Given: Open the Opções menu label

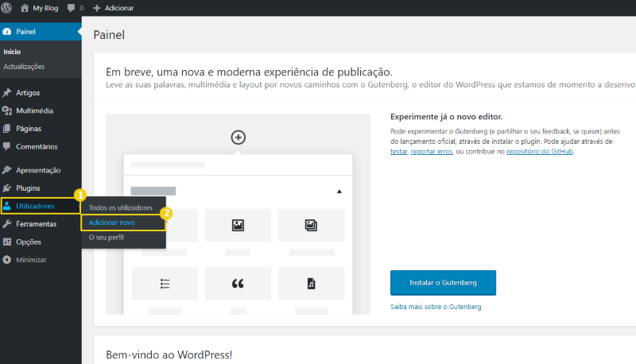Looking at the screenshot, I should coord(29,242).
